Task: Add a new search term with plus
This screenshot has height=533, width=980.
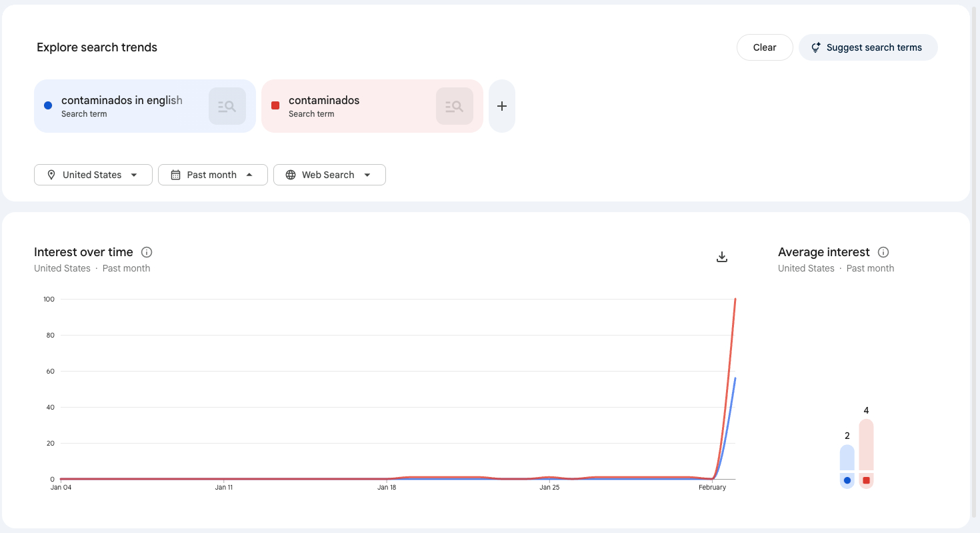Action: (502, 106)
